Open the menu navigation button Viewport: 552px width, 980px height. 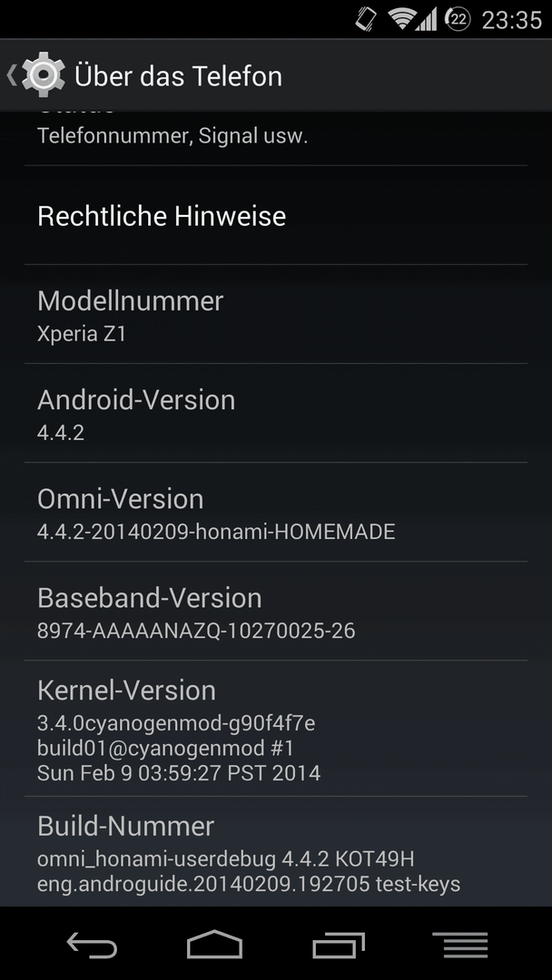pos(460,945)
